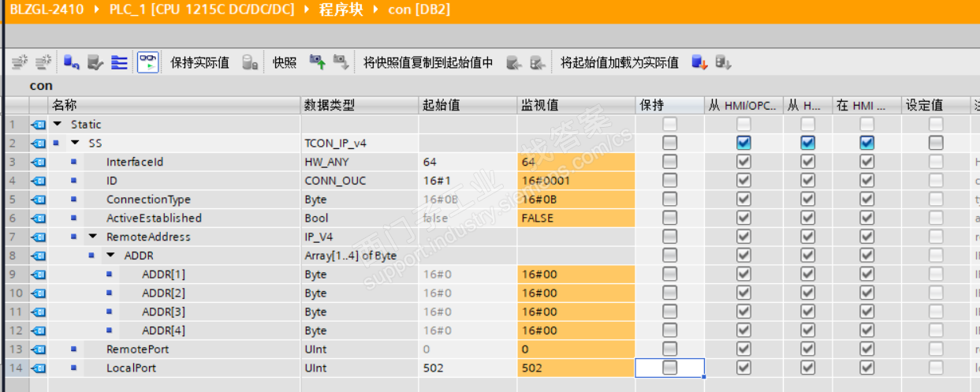Click the second add row toolbar icon
This screenshot has width=980, height=392.
(45, 62)
